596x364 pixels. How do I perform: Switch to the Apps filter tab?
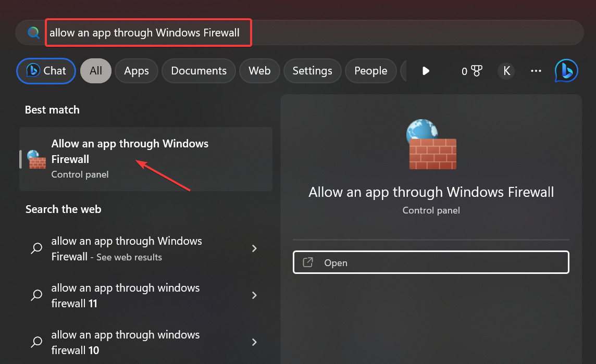(x=136, y=71)
